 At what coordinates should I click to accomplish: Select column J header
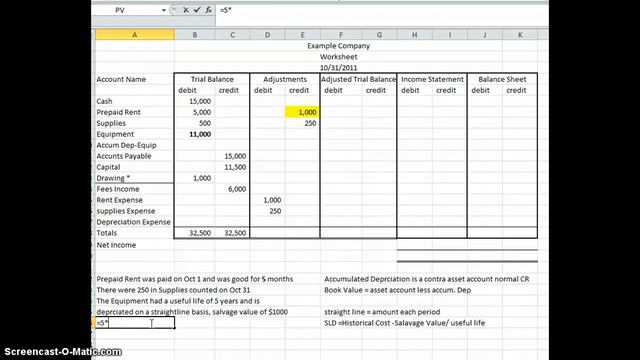coord(484,35)
